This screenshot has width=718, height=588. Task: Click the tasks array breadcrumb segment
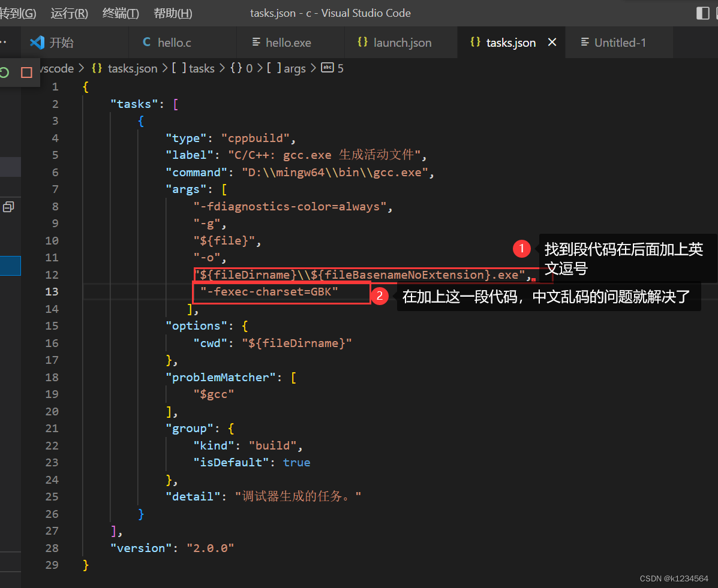tap(193, 69)
